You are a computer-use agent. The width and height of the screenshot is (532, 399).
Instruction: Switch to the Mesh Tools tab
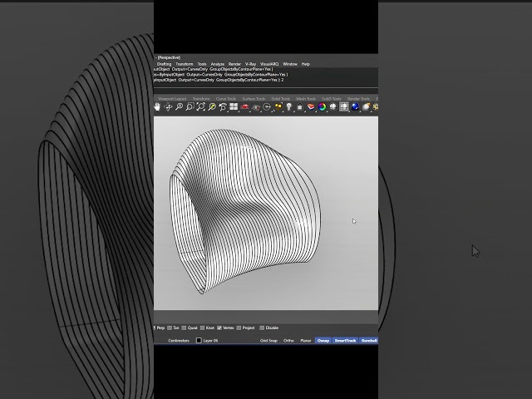click(x=306, y=99)
